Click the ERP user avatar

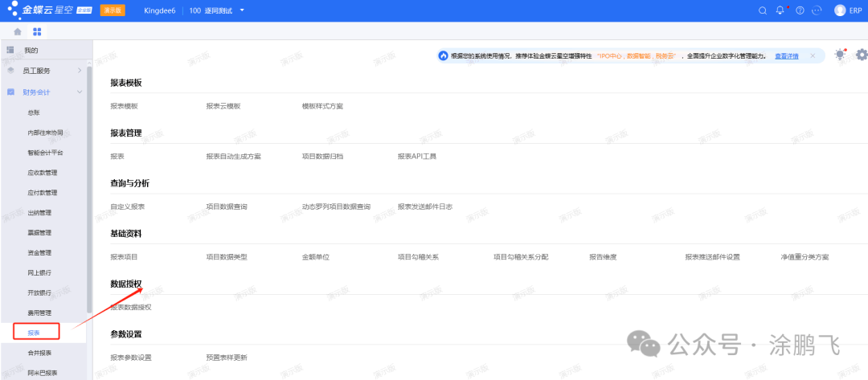click(x=840, y=10)
